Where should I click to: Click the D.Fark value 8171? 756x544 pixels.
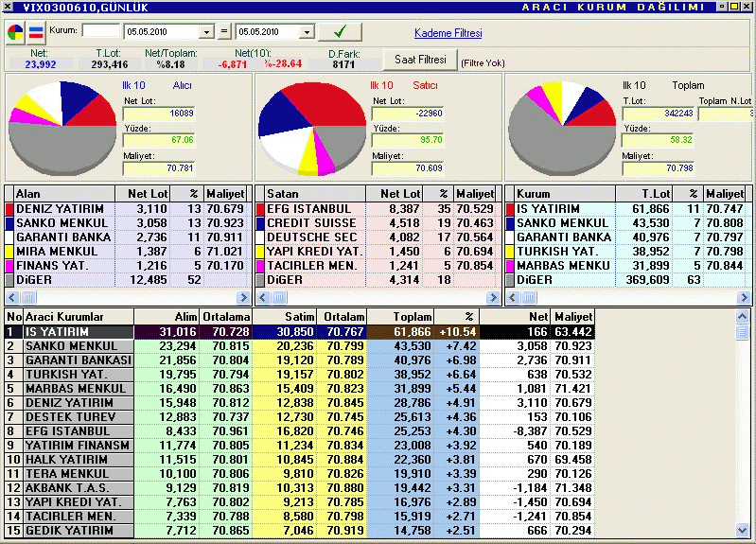point(343,64)
